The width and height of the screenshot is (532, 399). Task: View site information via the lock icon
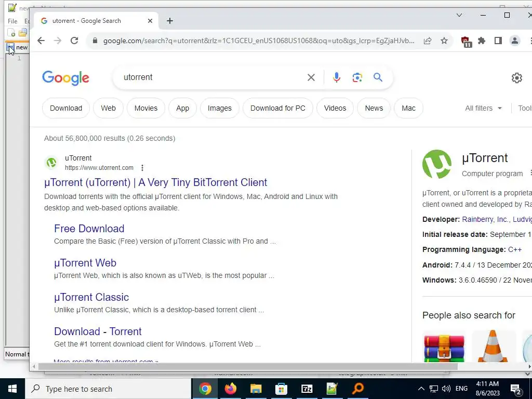point(95,41)
